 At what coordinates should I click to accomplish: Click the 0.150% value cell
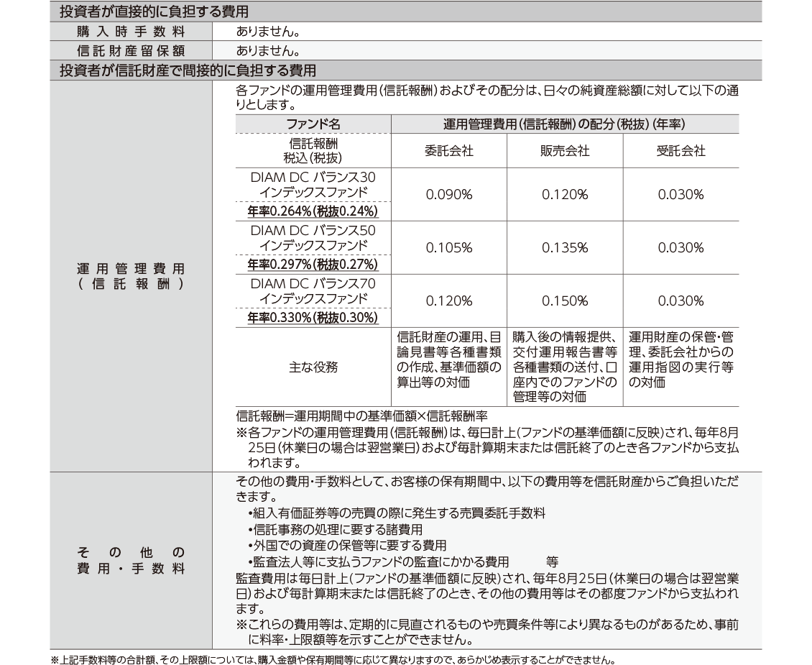point(564,301)
